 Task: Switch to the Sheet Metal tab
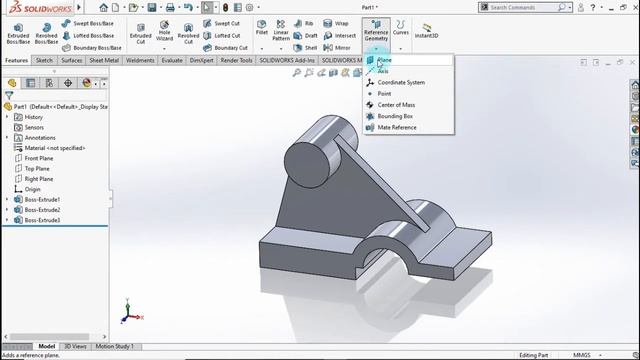tap(104, 60)
